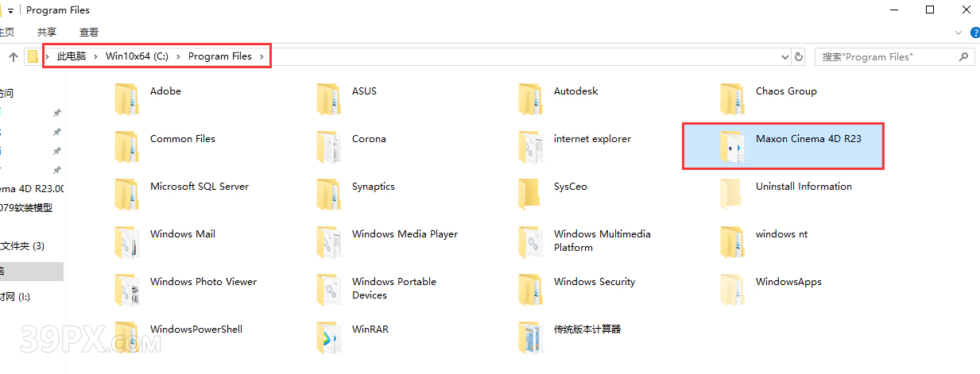
Task: Click the refresh icon beside address bar
Action: pyautogui.click(x=800, y=57)
